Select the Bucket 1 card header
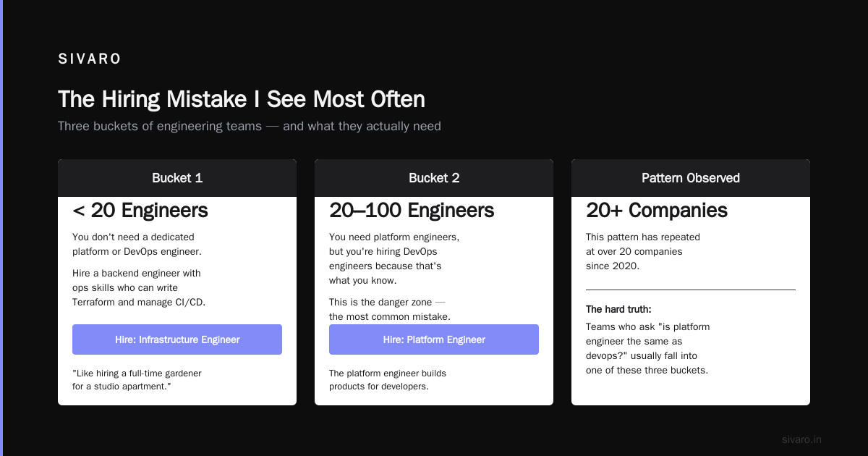This screenshot has height=456, width=868. click(x=177, y=178)
